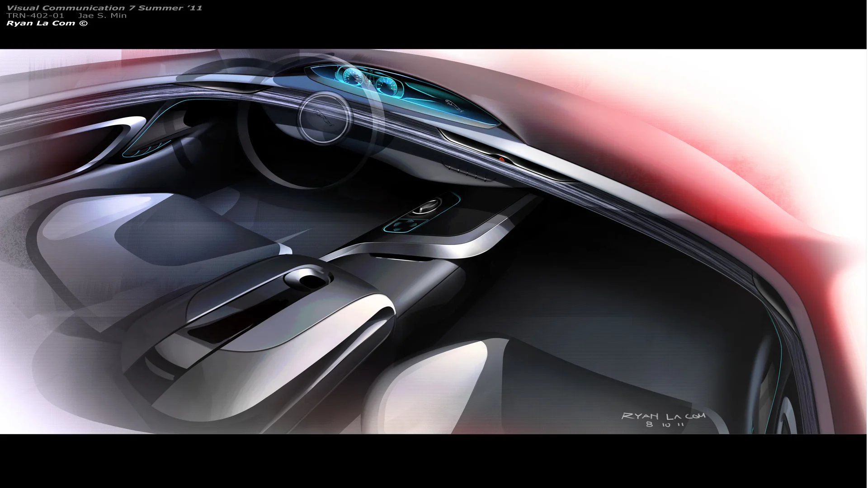
Task: Click the 'Jae S. Min' name text
Action: coord(102,15)
